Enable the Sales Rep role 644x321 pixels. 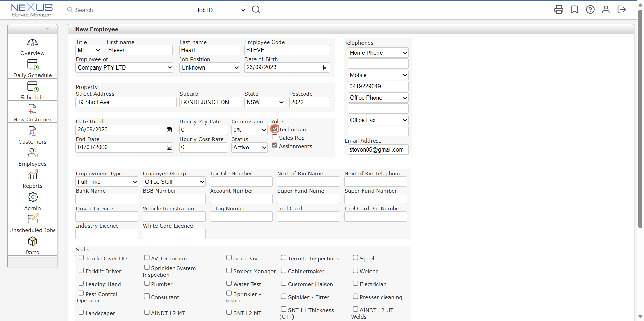pos(275,137)
